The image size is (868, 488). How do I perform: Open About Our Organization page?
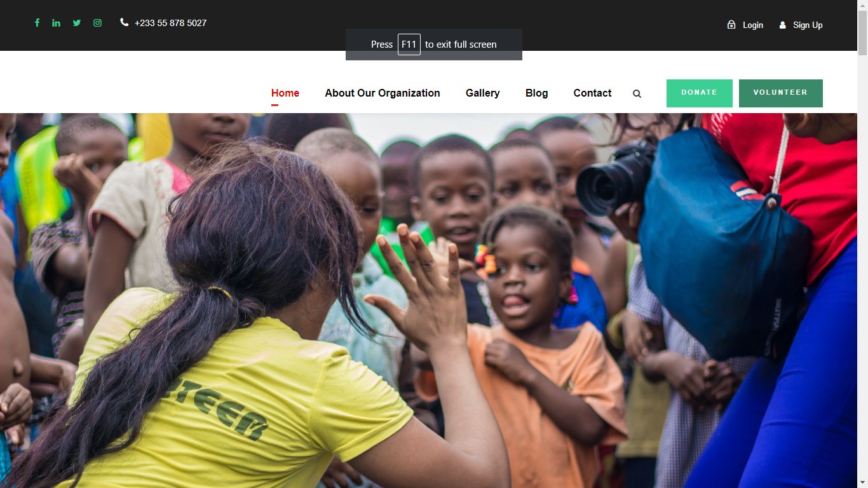point(383,93)
